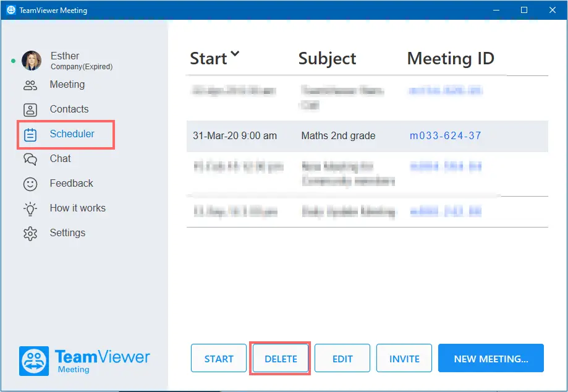Click the Subject column header
568x392 pixels.
pyautogui.click(x=327, y=59)
